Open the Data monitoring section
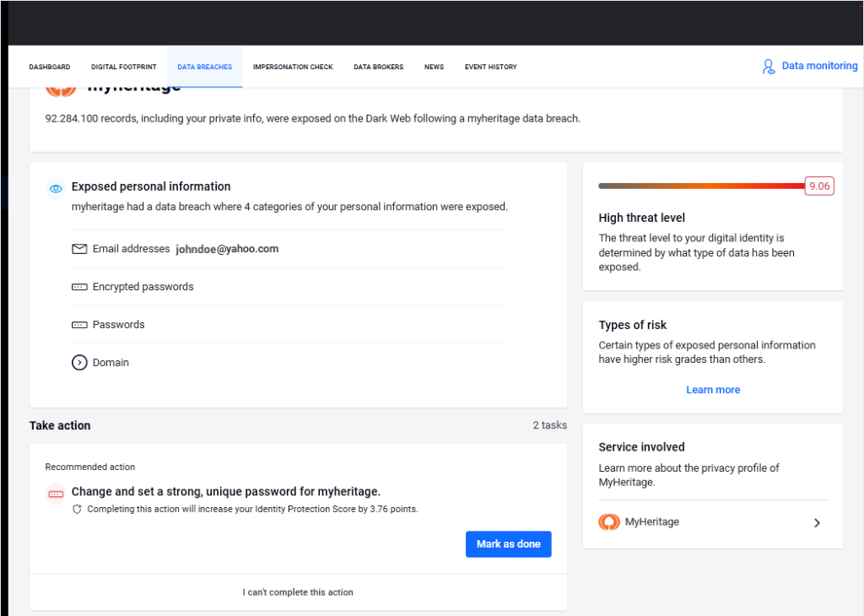This screenshot has width=864, height=616. tap(818, 66)
